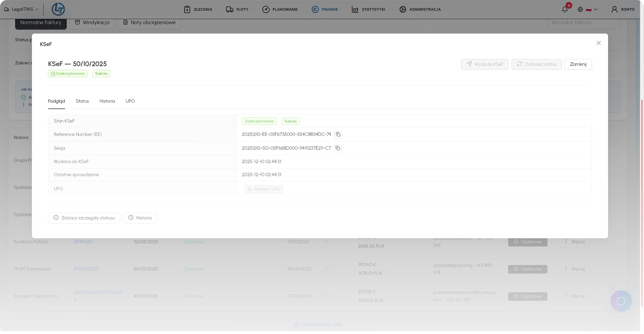Click Zobacz szczegóły statusu button

click(84, 218)
